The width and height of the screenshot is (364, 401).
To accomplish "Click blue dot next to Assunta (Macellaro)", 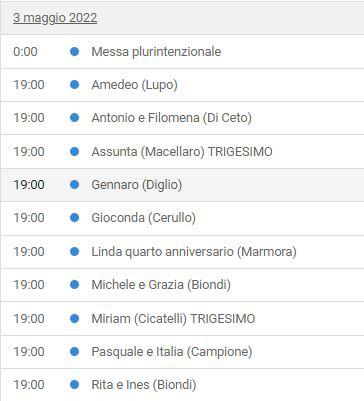I will [75, 151].
